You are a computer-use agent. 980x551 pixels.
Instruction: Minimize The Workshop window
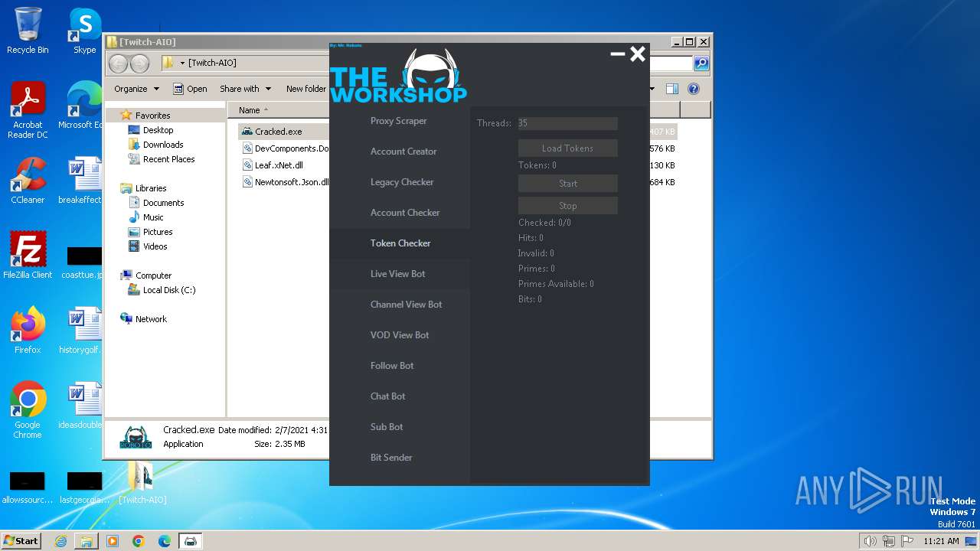click(x=618, y=54)
